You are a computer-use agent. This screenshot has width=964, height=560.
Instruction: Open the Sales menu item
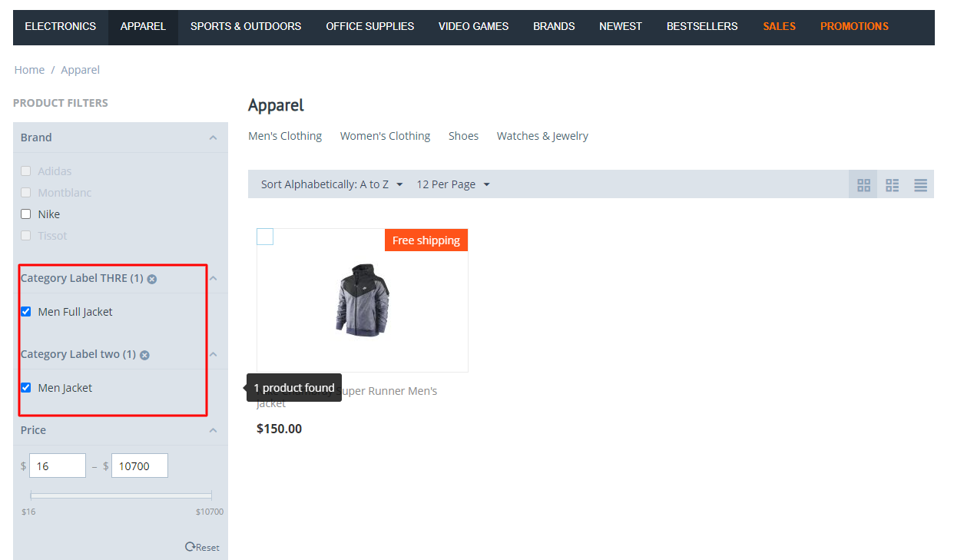(x=779, y=27)
